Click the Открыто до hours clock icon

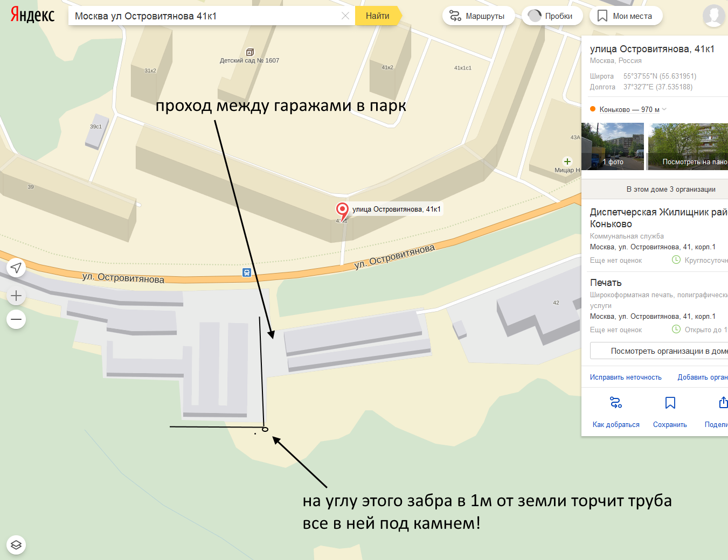(676, 330)
